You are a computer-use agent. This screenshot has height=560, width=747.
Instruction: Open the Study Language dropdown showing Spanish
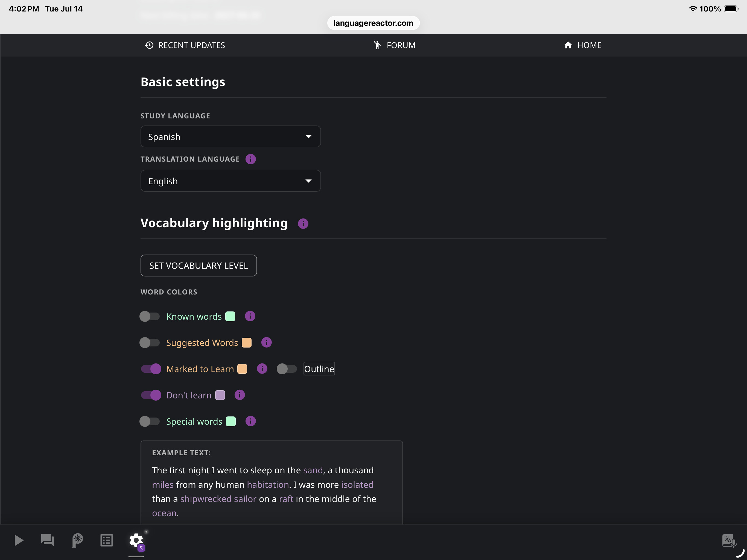point(231,137)
